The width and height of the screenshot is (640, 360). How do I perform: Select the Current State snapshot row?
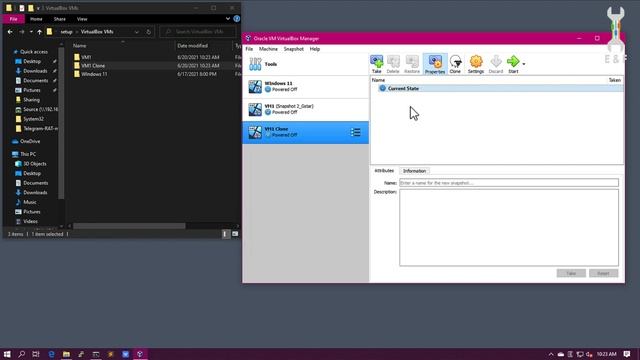[x=497, y=88]
